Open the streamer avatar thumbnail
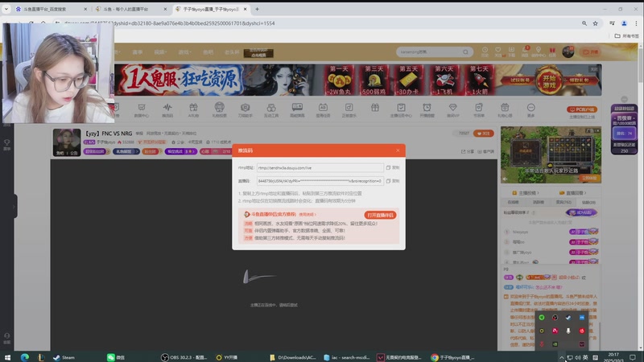This screenshot has width=644, height=362. [x=67, y=142]
